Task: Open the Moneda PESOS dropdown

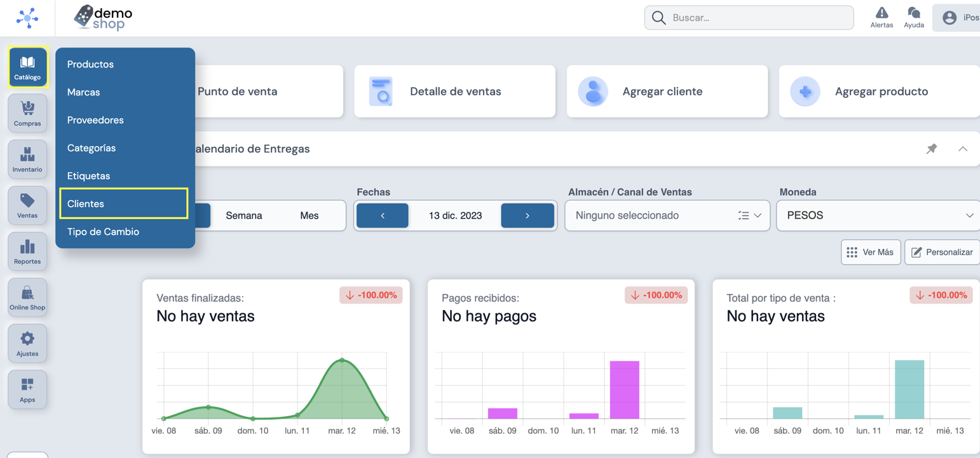Action: (x=880, y=215)
